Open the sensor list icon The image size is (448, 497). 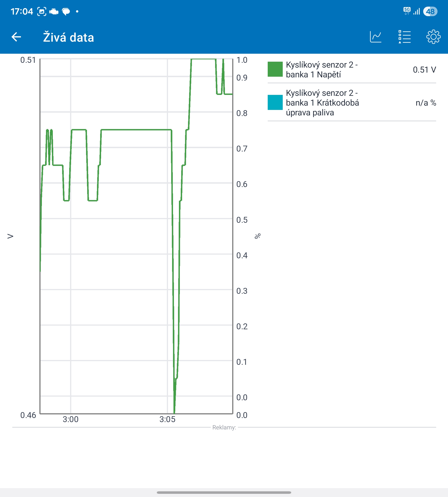(x=405, y=37)
